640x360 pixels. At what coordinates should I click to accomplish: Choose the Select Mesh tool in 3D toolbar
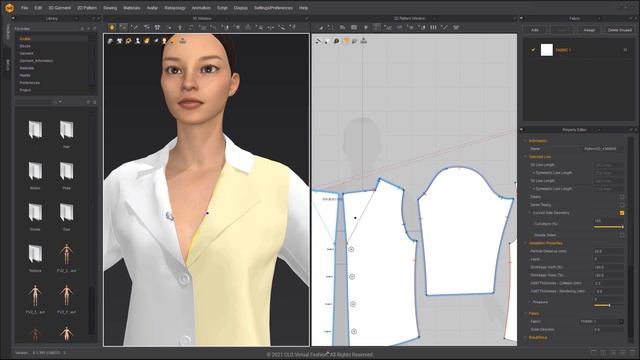coord(134,27)
